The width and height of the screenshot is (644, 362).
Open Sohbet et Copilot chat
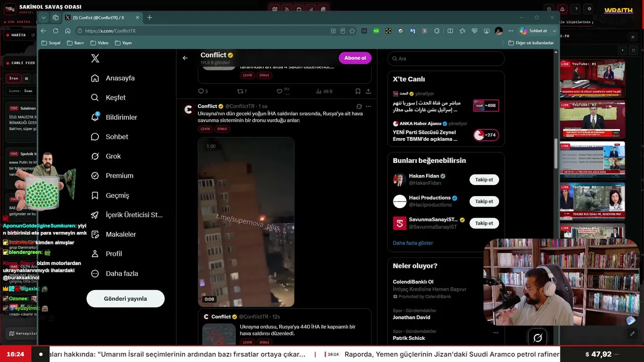pyautogui.click(x=533, y=31)
